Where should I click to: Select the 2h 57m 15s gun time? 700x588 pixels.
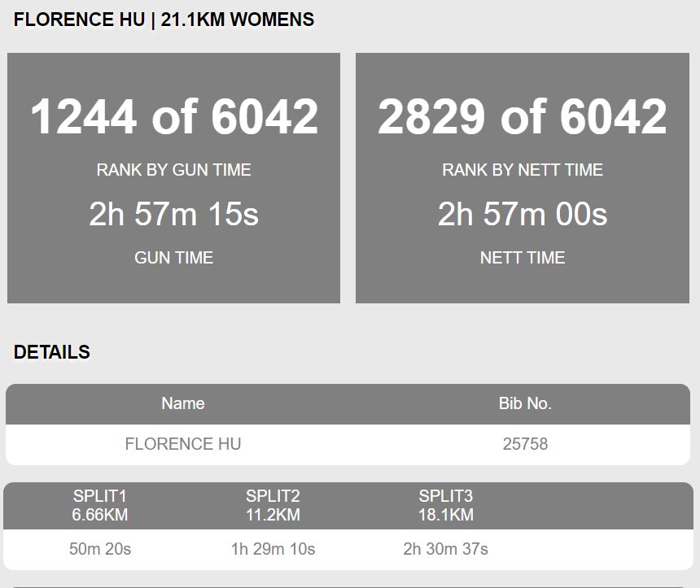[x=173, y=214]
